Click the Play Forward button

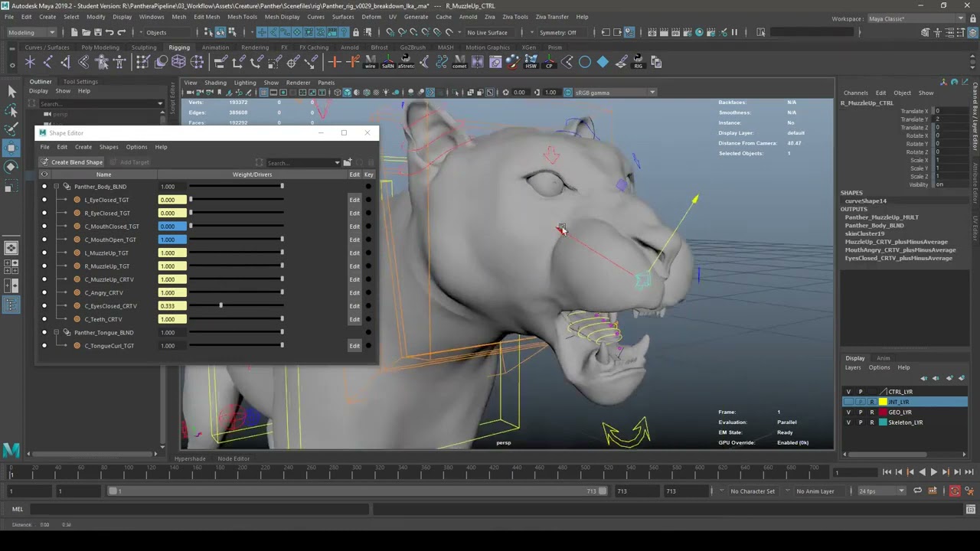(x=933, y=472)
